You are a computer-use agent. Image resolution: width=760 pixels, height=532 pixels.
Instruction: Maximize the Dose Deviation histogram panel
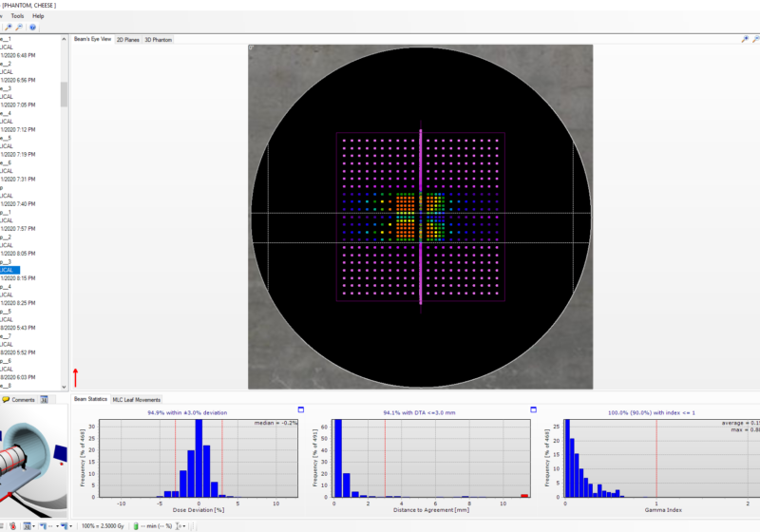pyautogui.click(x=300, y=409)
